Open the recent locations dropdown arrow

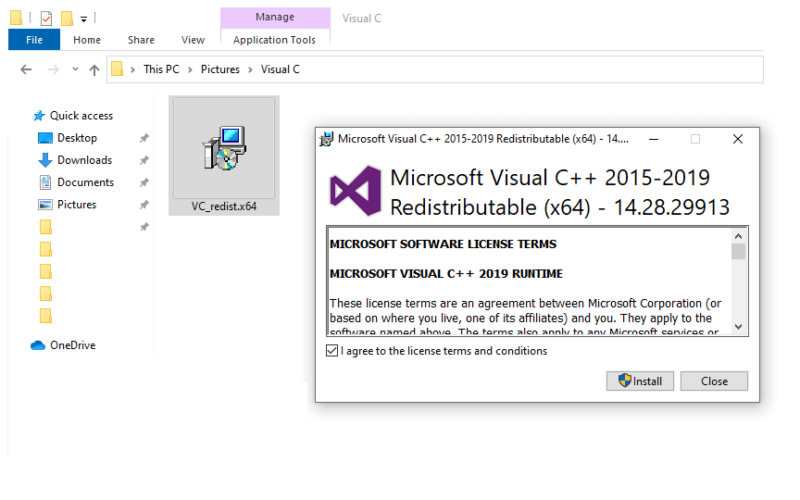pyautogui.click(x=75, y=69)
